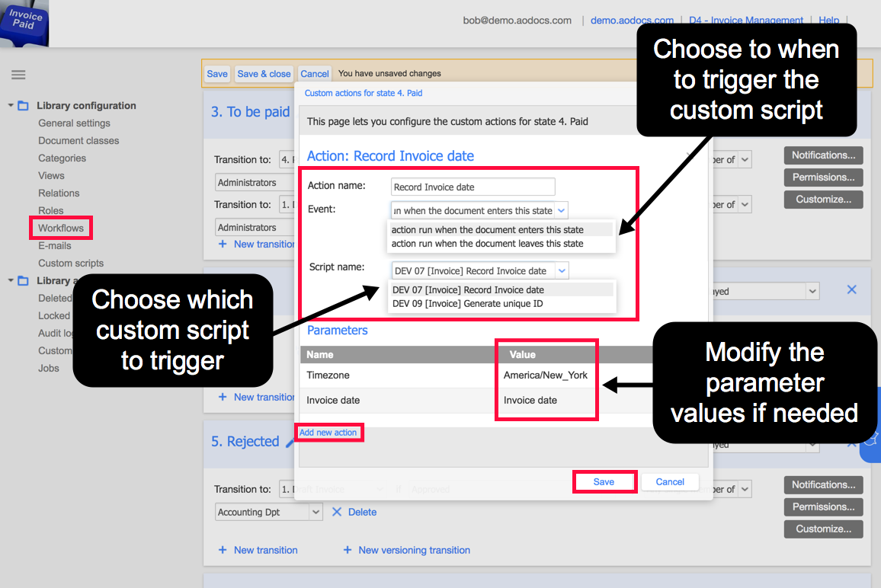Open the demo.aodocs.com link

632,21
